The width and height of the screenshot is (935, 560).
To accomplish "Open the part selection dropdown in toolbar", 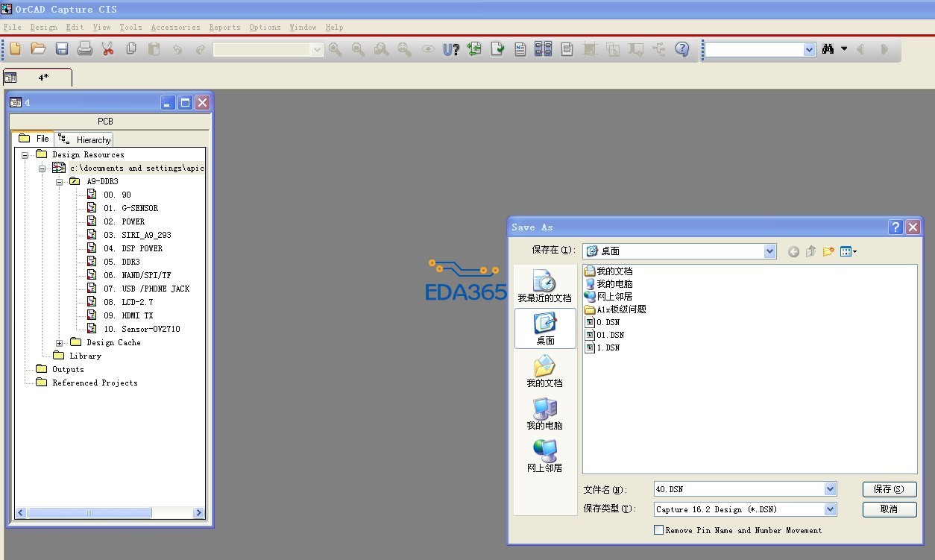I will [x=318, y=49].
